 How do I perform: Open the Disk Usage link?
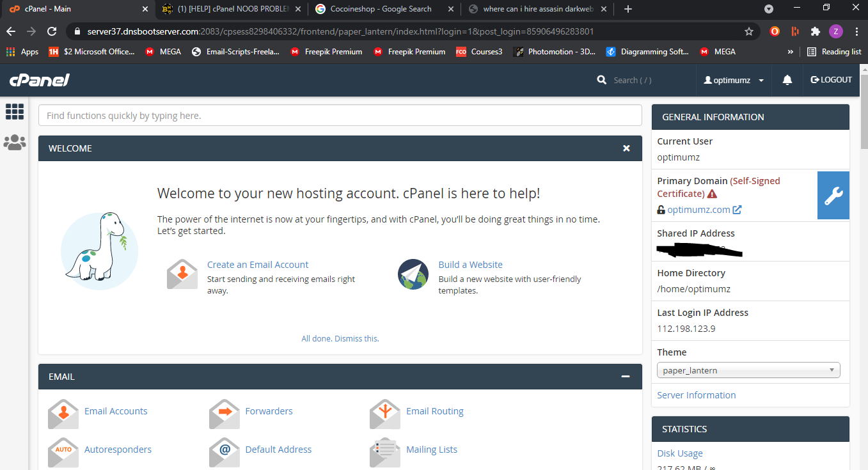click(x=680, y=453)
